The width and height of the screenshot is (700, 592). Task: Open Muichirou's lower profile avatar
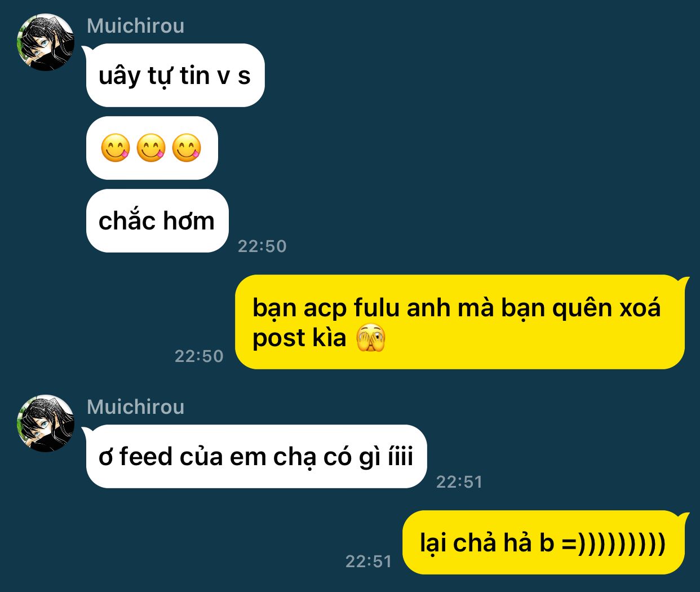pos(46,423)
